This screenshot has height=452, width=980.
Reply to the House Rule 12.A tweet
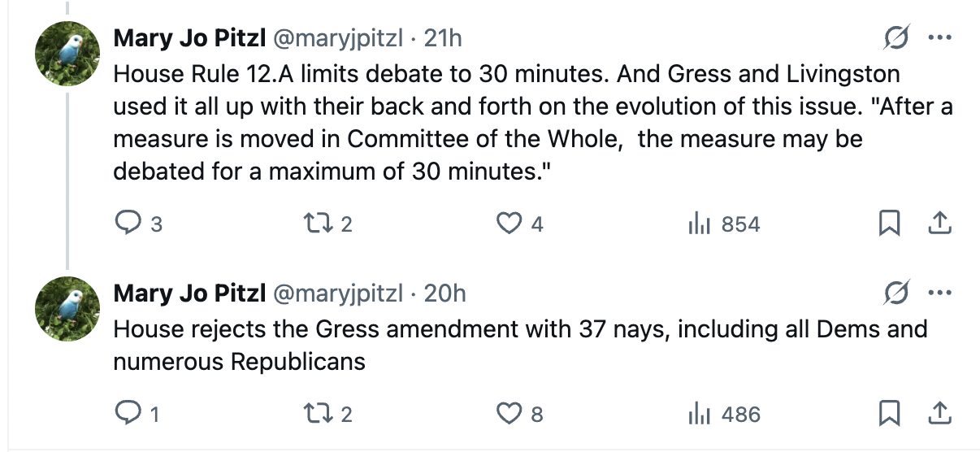[x=128, y=224]
